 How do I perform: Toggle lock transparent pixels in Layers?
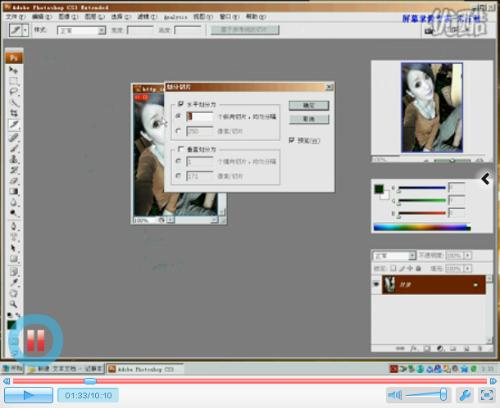coord(394,268)
